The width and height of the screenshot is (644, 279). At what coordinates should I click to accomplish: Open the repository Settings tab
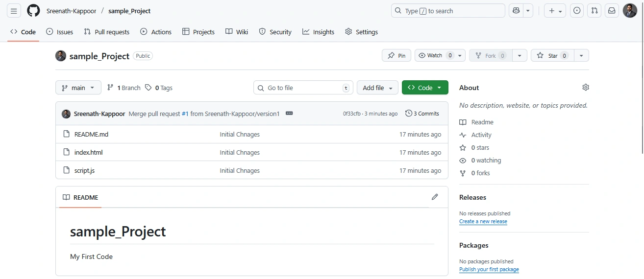[x=362, y=32]
